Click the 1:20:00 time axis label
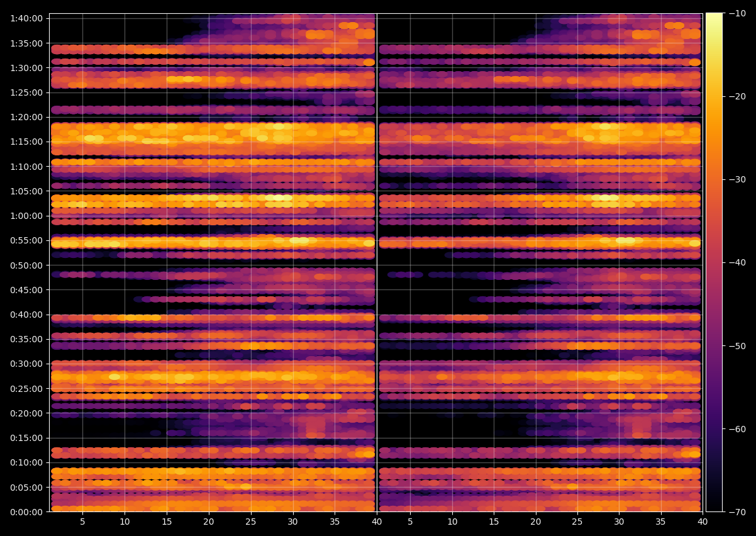756x536 pixels. 26,117
